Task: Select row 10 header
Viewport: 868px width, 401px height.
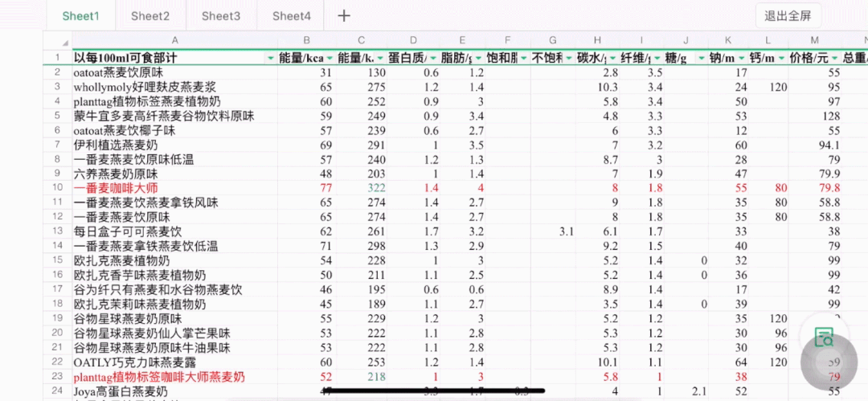Action: pos(58,188)
